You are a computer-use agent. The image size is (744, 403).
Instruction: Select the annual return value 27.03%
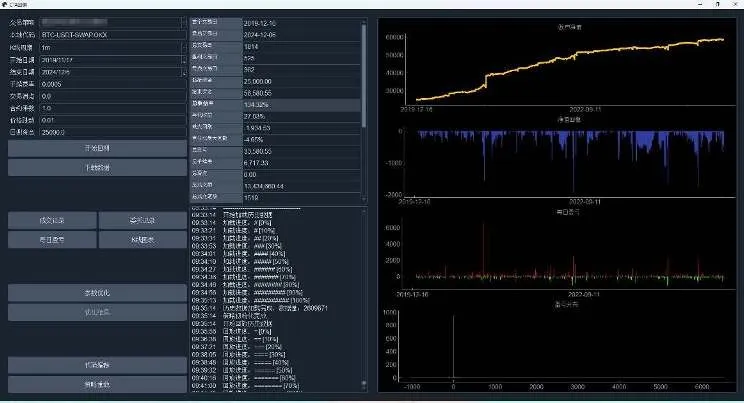tap(302, 116)
